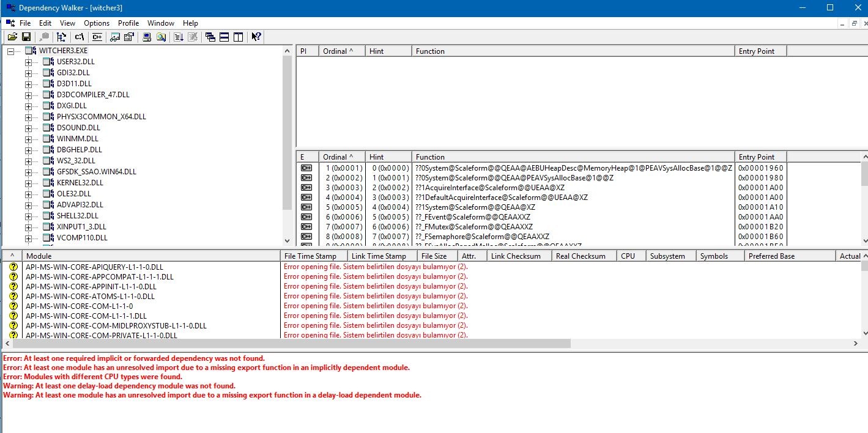Expand the D3D11.DLL tree node
Screen dimensions: 868x433
pyautogui.click(x=28, y=84)
